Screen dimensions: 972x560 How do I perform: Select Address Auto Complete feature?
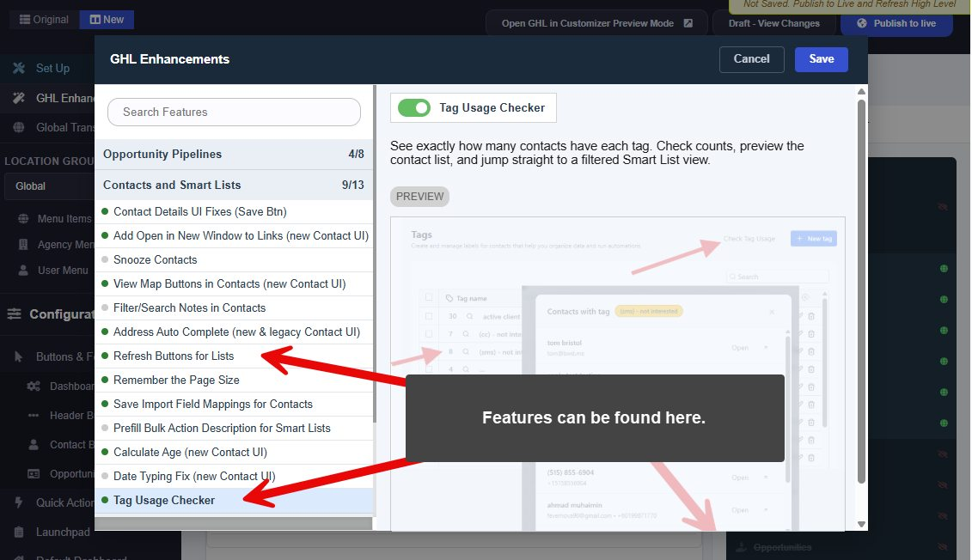pos(234,332)
